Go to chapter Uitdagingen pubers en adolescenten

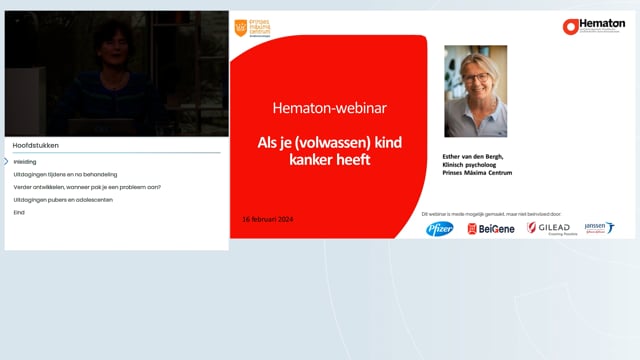point(63,200)
